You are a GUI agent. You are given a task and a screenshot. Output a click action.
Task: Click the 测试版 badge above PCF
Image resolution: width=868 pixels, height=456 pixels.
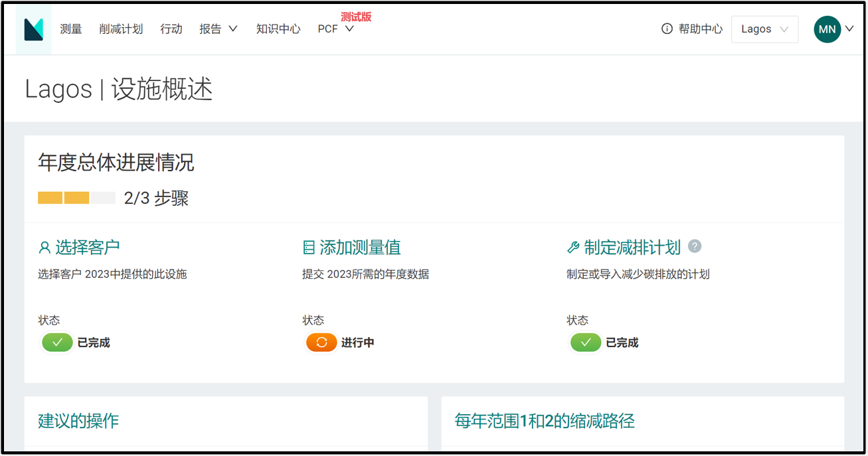(x=356, y=17)
